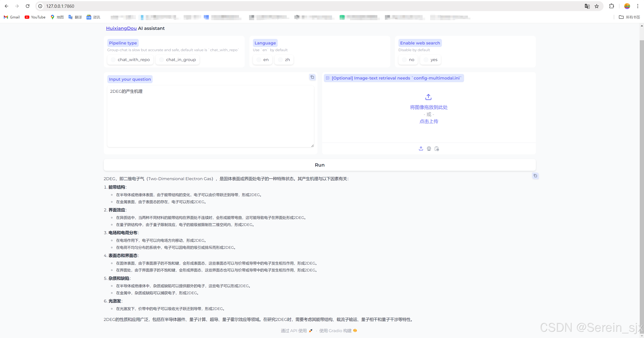Copy the answer output using copy icon
Image resolution: width=644 pixels, height=338 pixels.
[535, 176]
